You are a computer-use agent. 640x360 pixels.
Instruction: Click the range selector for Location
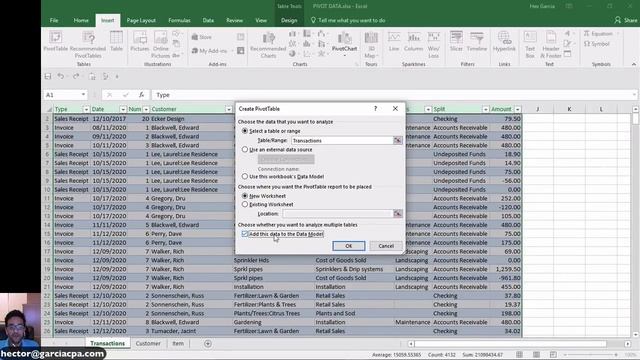397,213
